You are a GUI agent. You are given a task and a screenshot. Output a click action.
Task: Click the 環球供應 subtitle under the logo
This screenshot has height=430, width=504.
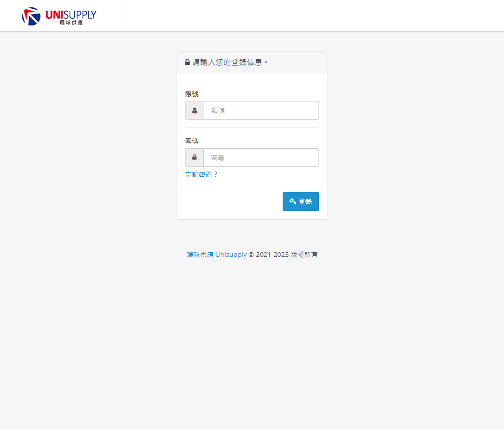coord(71,22)
